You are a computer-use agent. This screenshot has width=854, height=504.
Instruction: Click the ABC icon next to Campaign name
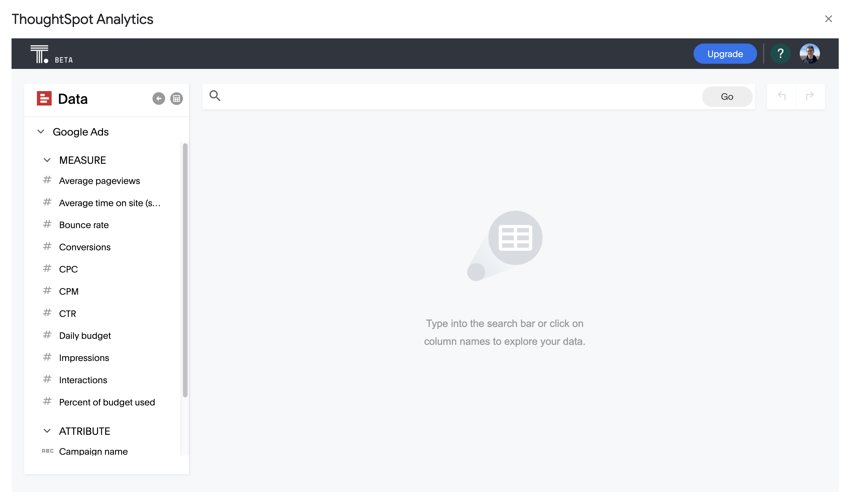coord(47,451)
